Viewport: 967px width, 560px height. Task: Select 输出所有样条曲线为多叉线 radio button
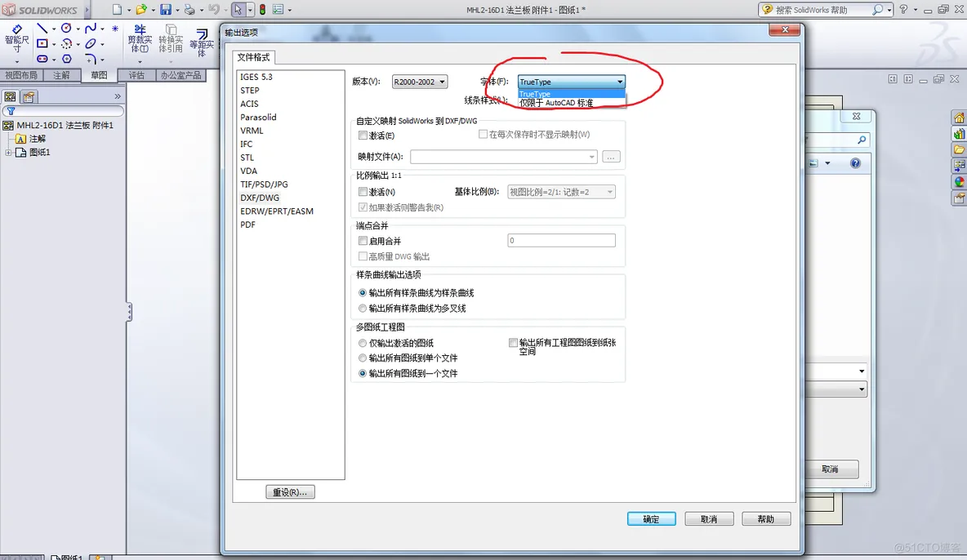(x=363, y=309)
